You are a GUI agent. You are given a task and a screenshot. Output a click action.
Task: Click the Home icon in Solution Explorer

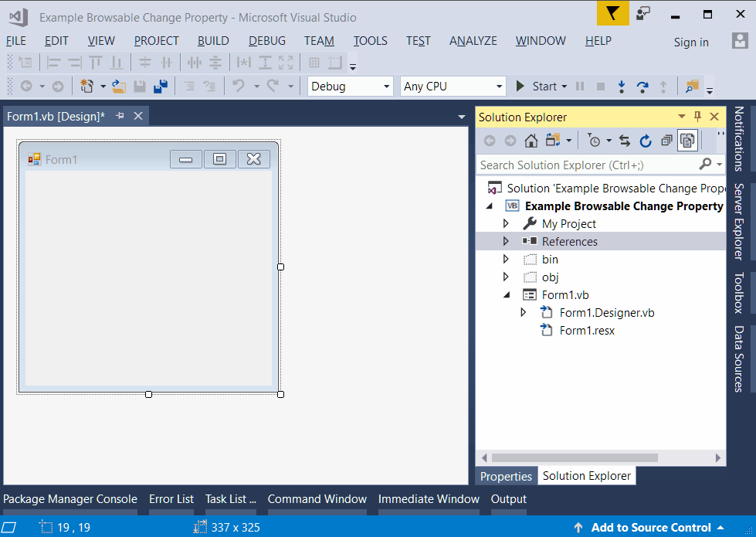[x=531, y=141]
